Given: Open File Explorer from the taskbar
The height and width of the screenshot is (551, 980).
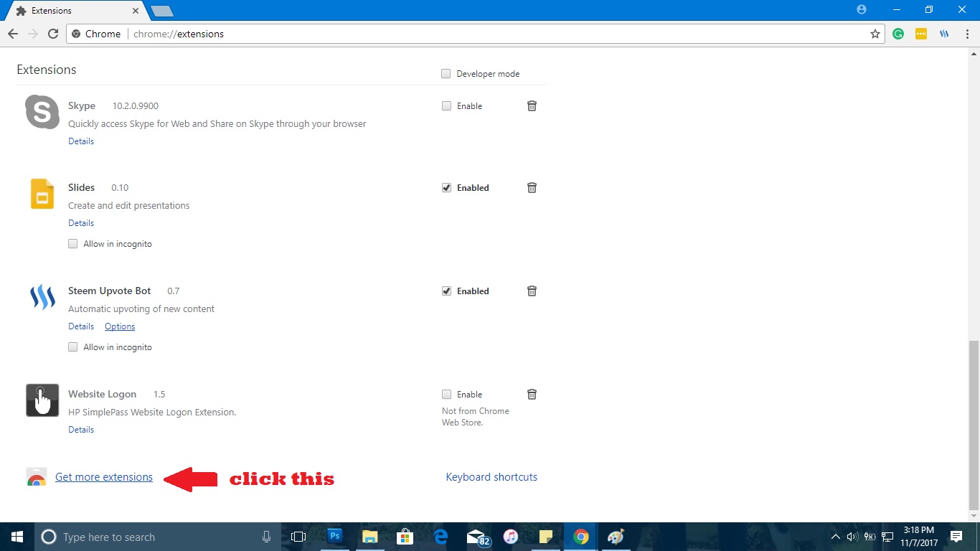Looking at the screenshot, I should [x=369, y=537].
